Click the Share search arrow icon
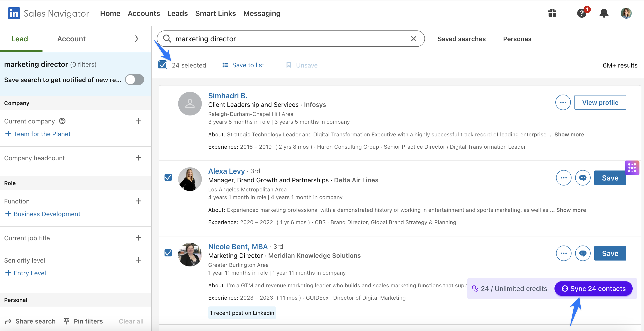The height and width of the screenshot is (331, 644). (8, 321)
